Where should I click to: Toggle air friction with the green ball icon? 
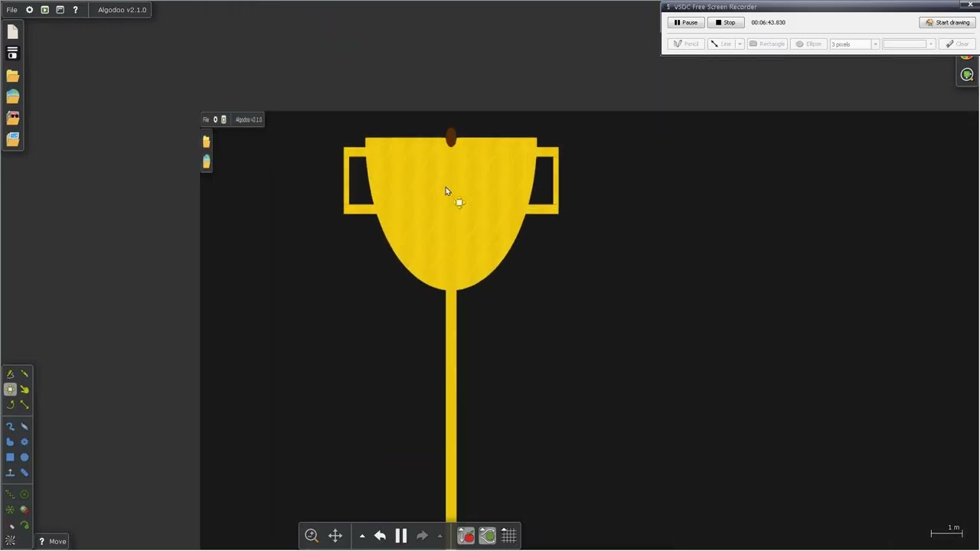487,536
